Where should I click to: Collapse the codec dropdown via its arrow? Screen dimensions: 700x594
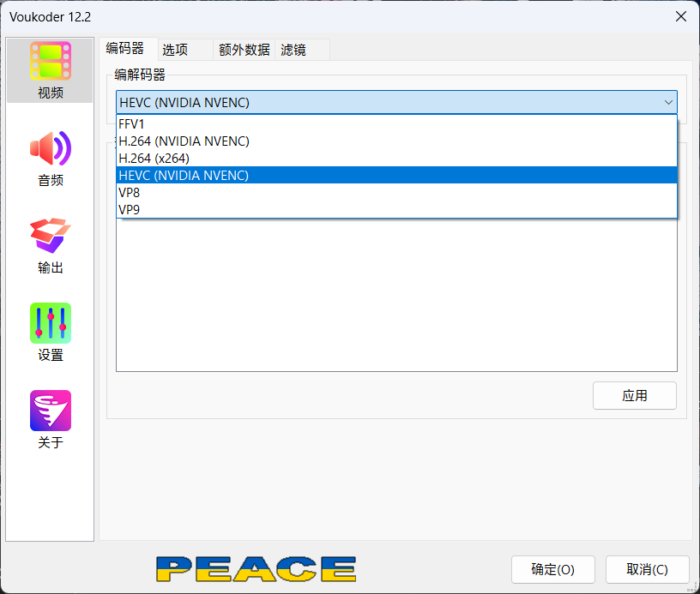(x=668, y=103)
